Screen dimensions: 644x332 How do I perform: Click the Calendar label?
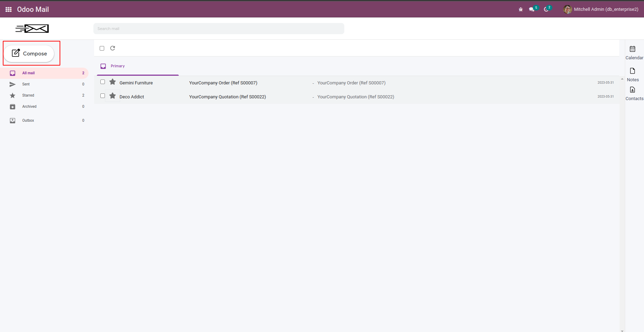634,58
